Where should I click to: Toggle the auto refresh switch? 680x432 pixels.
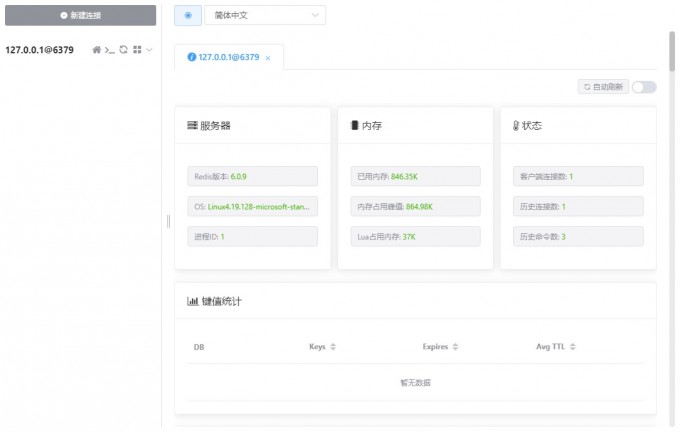coord(644,87)
